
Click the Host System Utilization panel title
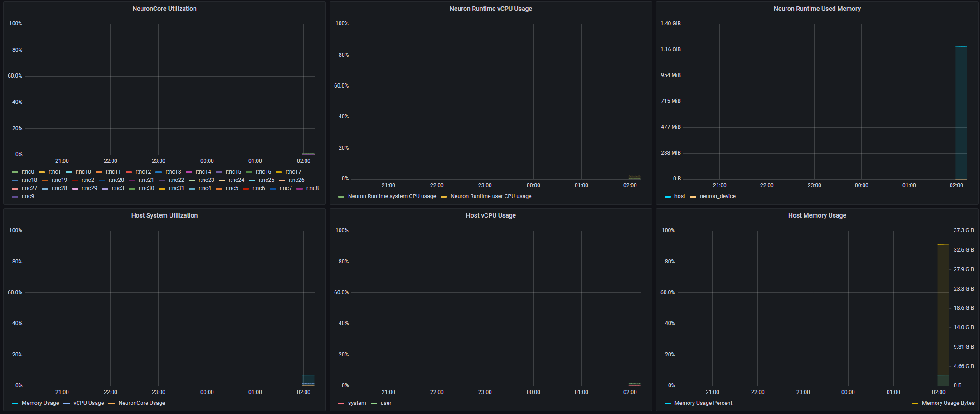click(x=164, y=215)
